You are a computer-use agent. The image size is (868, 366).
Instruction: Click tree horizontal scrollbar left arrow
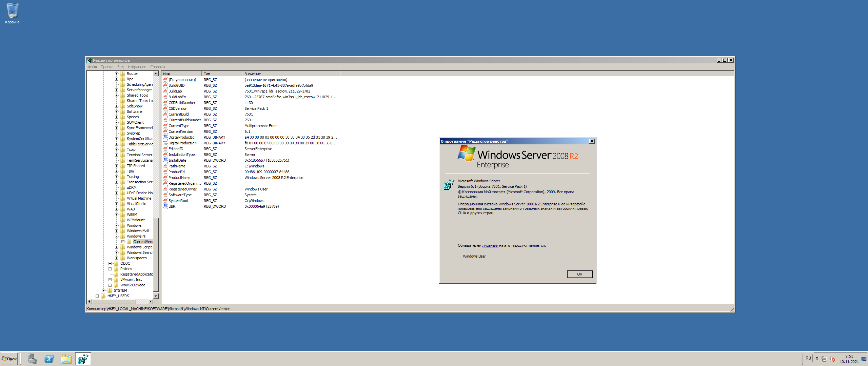(90, 301)
